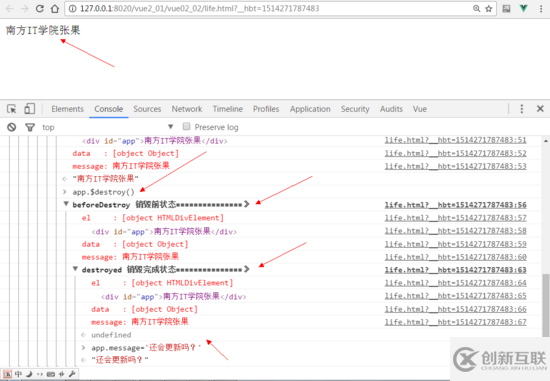The image size is (550, 381).
Task: Close the DevTools panel
Action: pos(540,109)
